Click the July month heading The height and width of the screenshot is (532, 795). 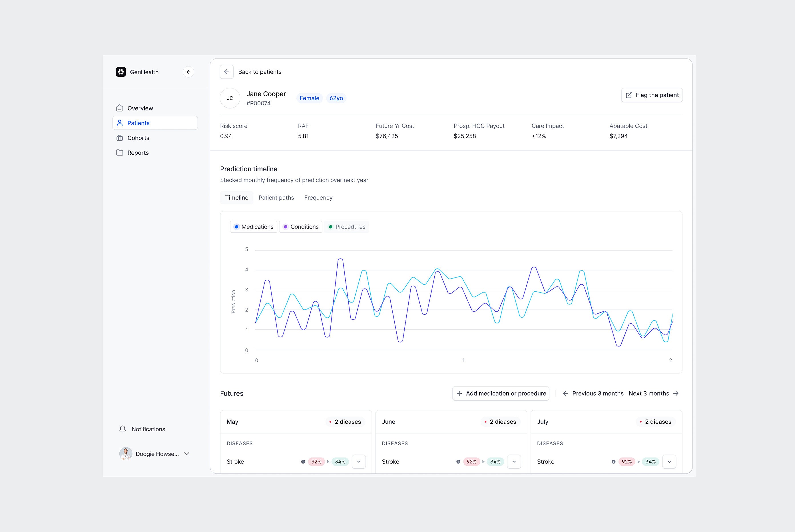[x=543, y=422]
